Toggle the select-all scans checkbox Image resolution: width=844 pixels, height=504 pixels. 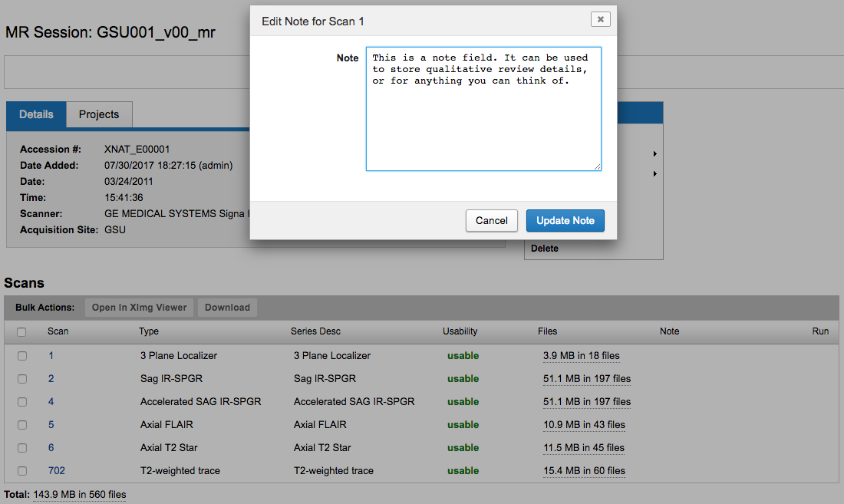(21, 332)
